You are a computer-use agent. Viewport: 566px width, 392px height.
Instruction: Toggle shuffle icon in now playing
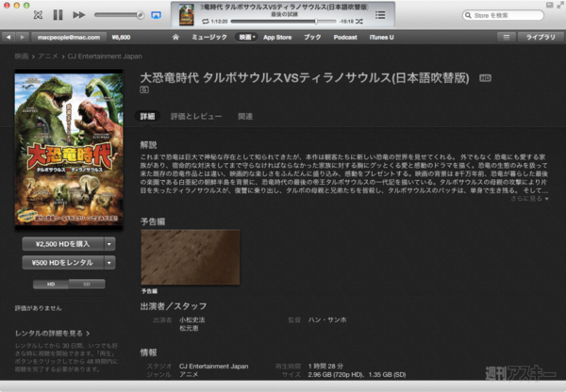[359, 22]
